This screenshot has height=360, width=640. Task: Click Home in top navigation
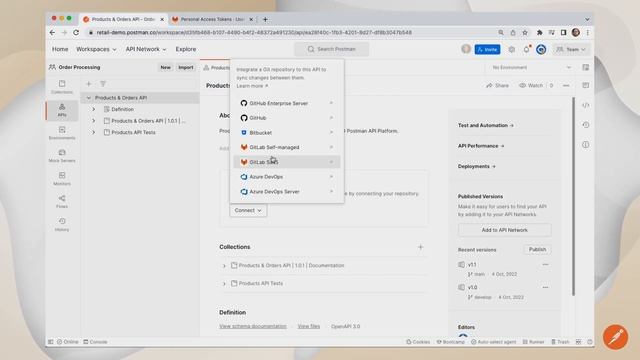(x=60, y=49)
